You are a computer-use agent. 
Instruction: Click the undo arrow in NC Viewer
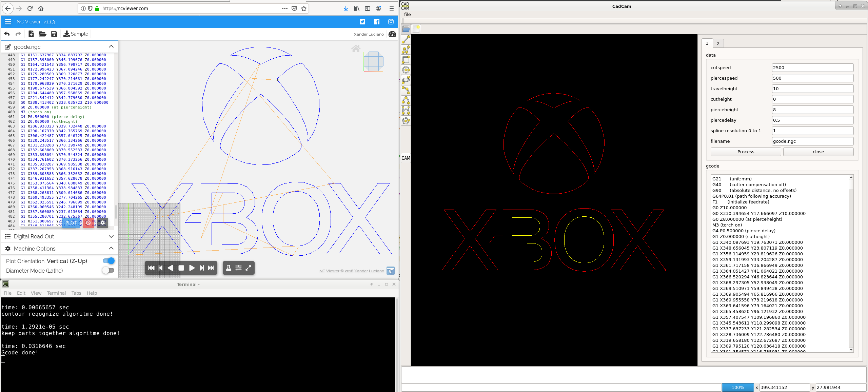point(7,34)
